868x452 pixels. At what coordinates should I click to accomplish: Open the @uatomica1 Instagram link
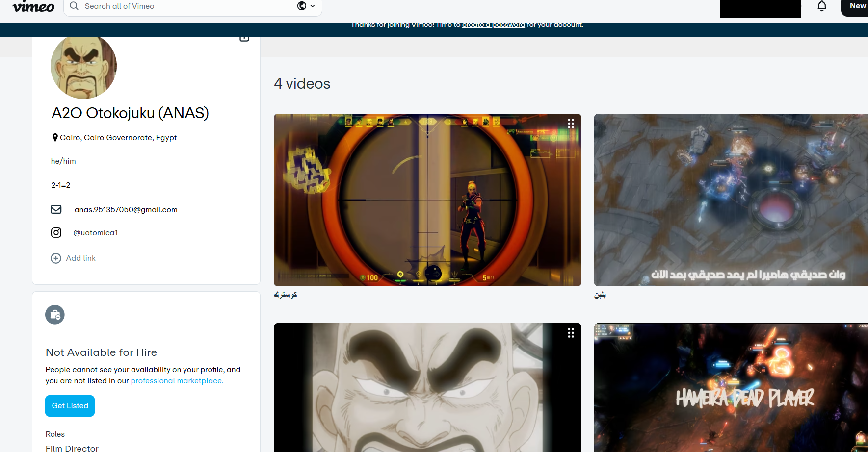(x=96, y=233)
